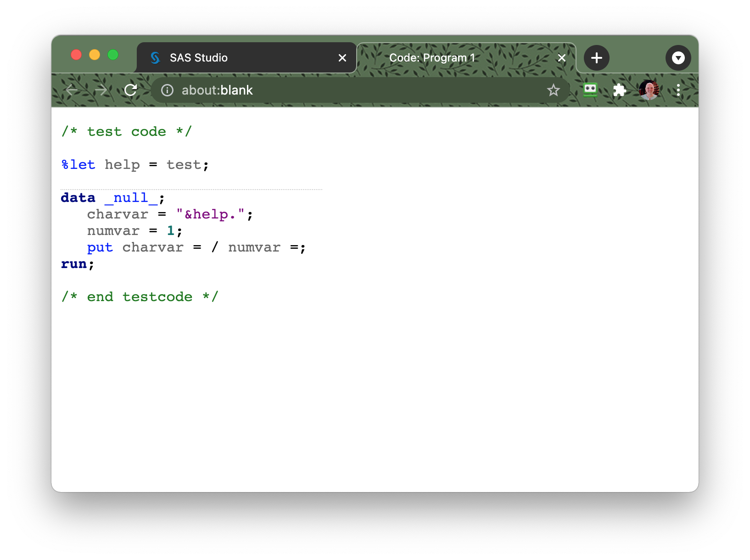Close the Code: Program 1 tab
The height and width of the screenshot is (560, 750).
(x=562, y=58)
